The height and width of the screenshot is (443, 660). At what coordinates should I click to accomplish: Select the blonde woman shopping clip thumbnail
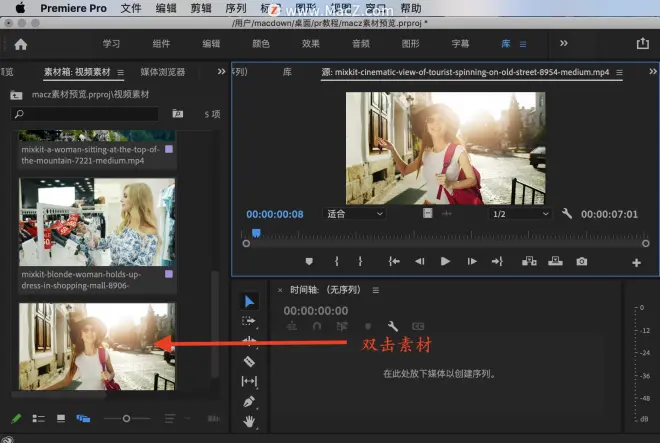click(97, 222)
